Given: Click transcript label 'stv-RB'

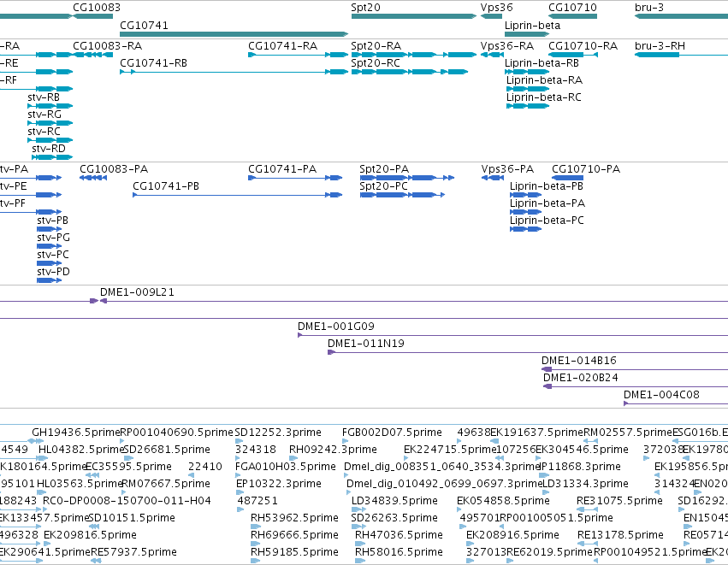Looking at the screenshot, I should pyautogui.click(x=44, y=97).
